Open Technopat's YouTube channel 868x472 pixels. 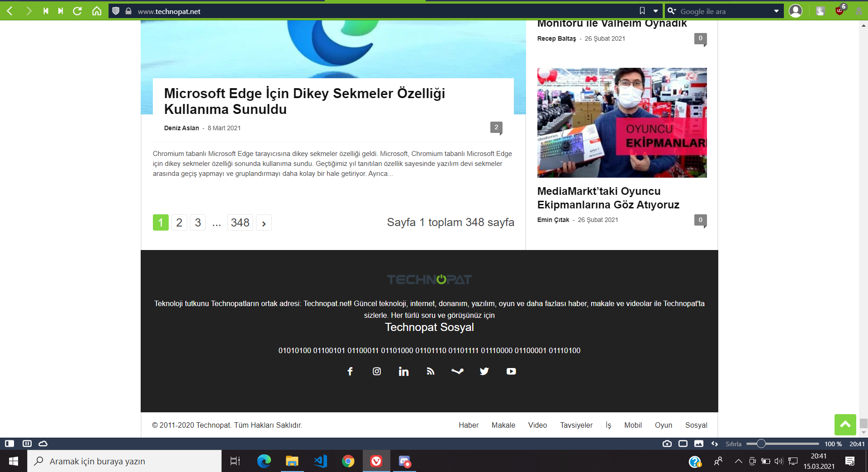[511, 371]
